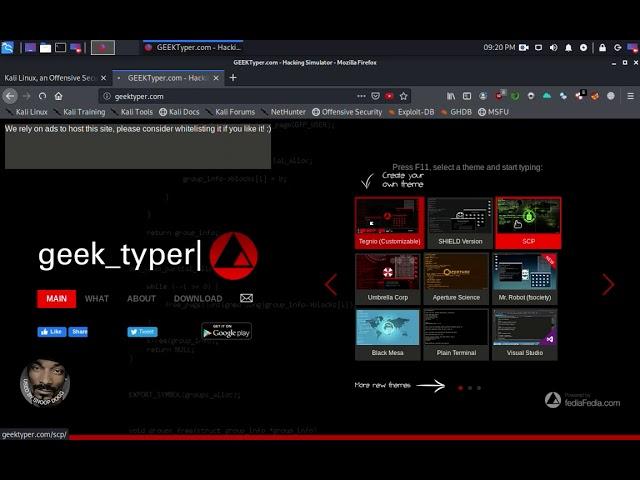This screenshot has height=480, width=640.
Task: Open a new browser tab
Action: coord(233,78)
